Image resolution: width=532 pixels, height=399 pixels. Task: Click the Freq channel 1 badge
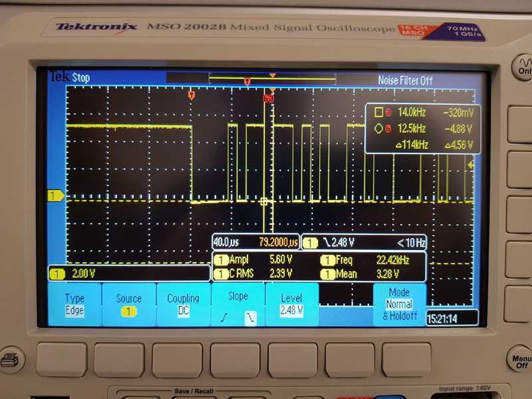pos(328,260)
